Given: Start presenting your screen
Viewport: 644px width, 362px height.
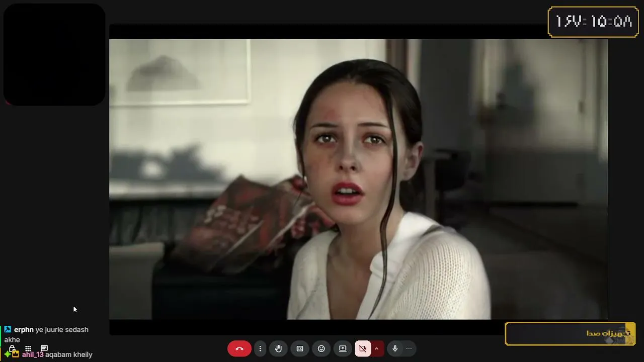Looking at the screenshot, I should [x=343, y=348].
